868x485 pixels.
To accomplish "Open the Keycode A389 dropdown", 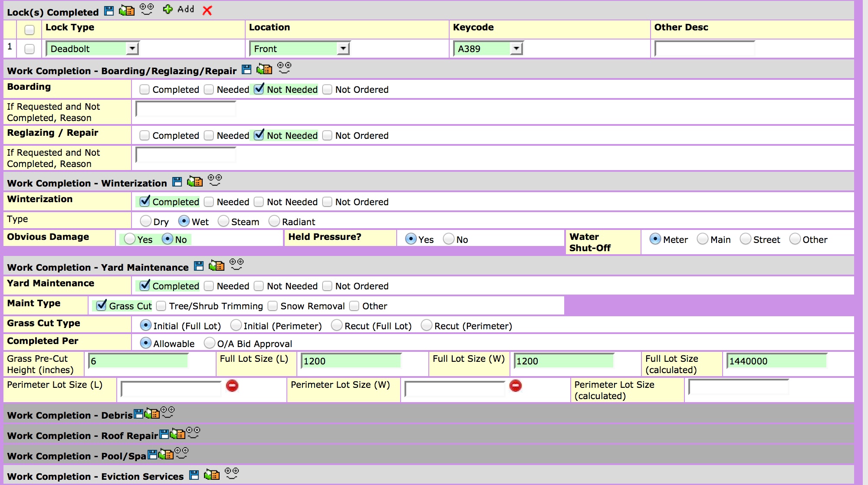I will coord(516,49).
